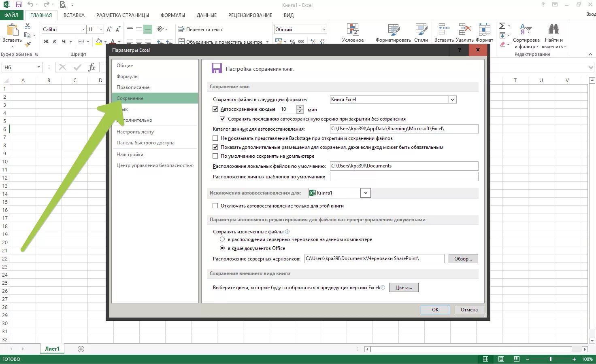Toggle bold Ж formatting
596x364 pixels.
pyautogui.click(x=46, y=42)
